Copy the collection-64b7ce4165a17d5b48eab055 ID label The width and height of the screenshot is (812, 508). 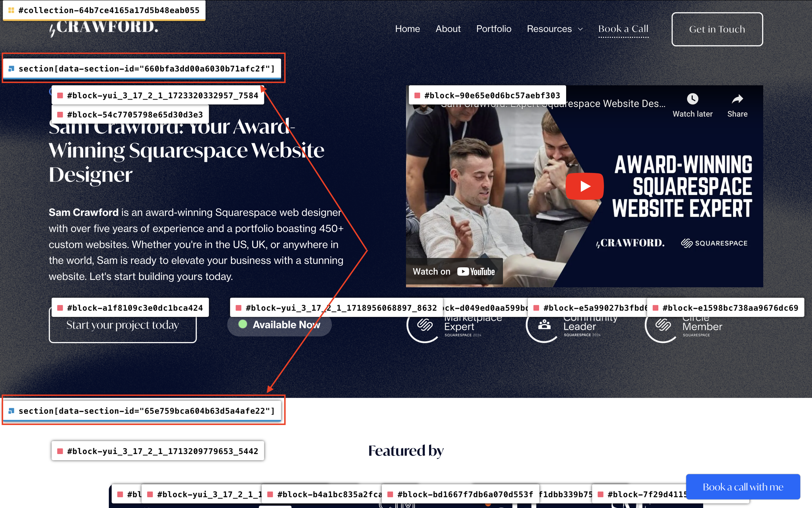click(x=104, y=10)
